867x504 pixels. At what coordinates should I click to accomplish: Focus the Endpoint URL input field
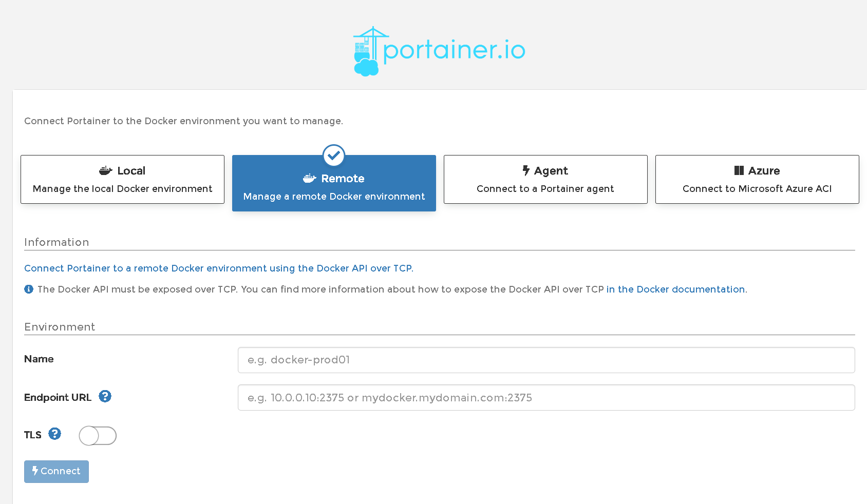pyautogui.click(x=546, y=397)
